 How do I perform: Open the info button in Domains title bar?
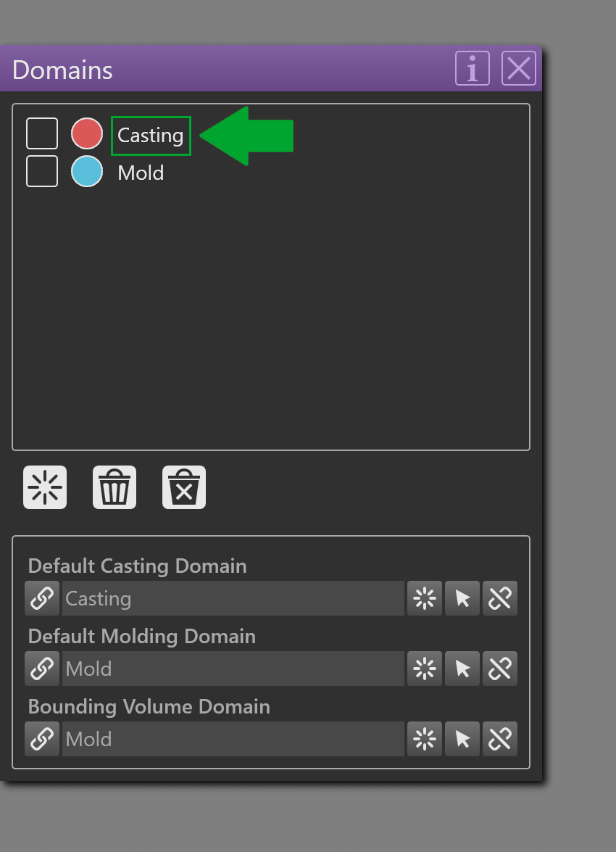click(472, 68)
